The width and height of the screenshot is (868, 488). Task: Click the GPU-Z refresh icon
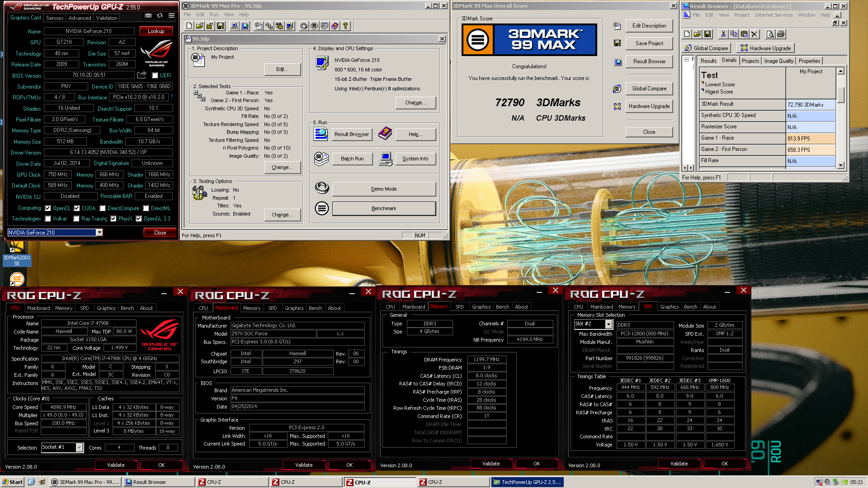tap(160, 15)
